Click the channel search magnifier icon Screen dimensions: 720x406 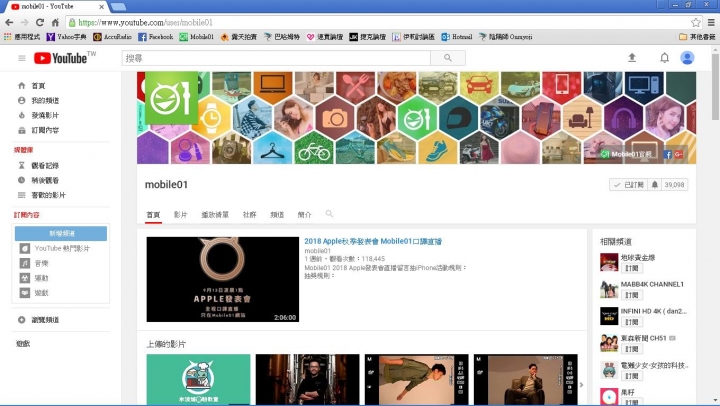[329, 214]
